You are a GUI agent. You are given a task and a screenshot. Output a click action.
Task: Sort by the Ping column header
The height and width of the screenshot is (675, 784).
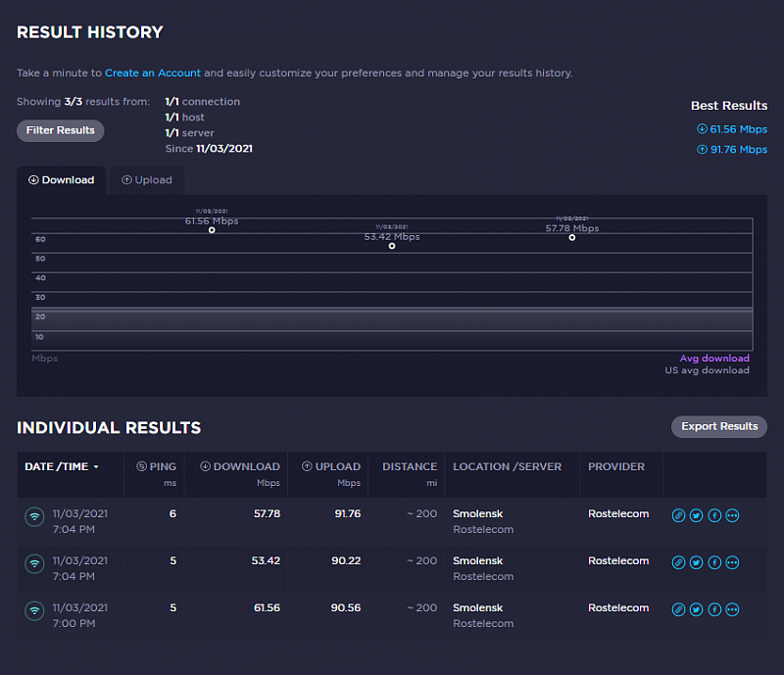(157, 467)
